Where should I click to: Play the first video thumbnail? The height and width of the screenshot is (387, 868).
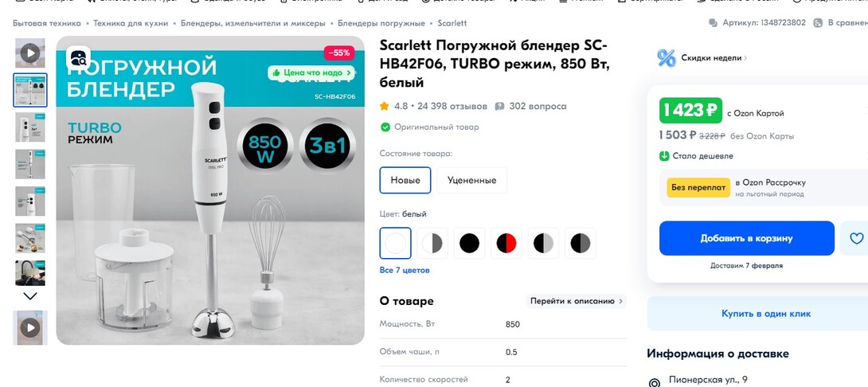click(x=30, y=53)
